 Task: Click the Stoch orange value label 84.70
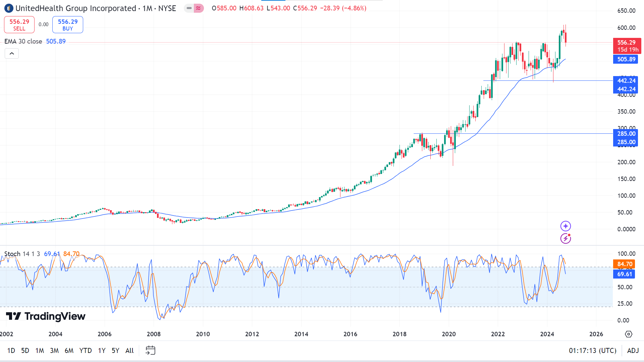624,264
